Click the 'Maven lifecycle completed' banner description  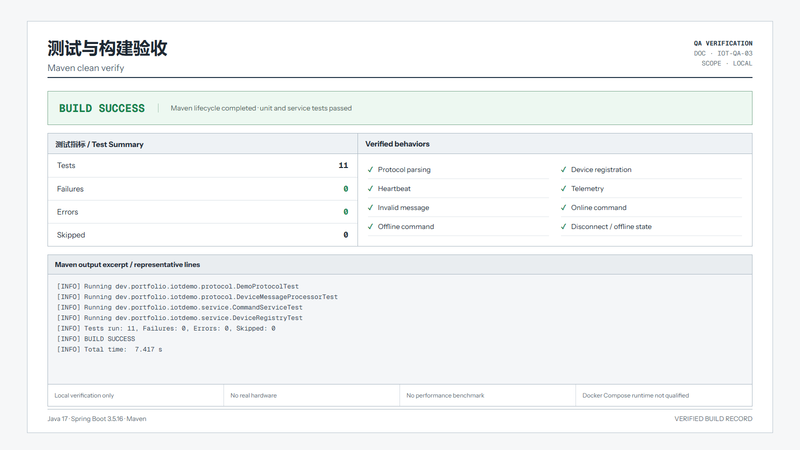[x=261, y=108]
